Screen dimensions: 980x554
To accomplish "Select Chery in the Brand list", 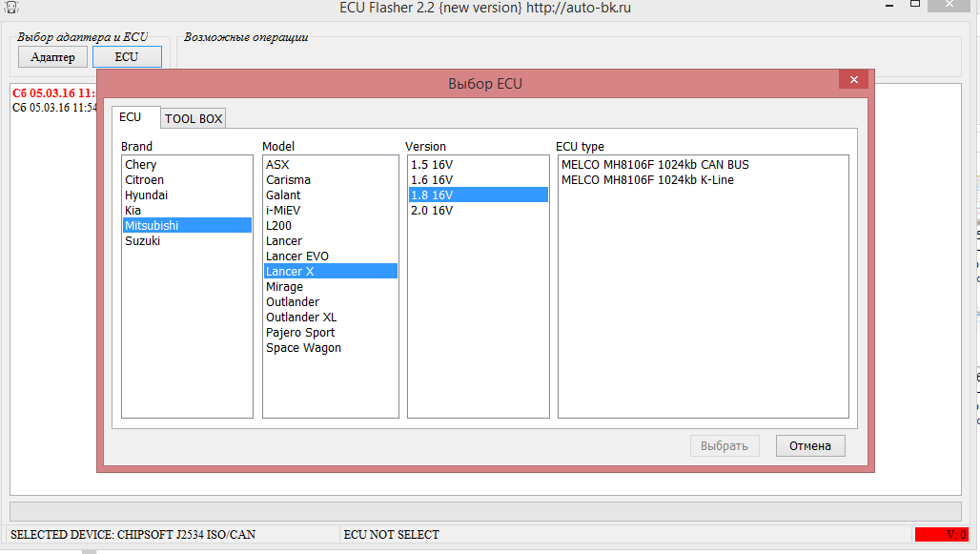I will [x=187, y=164].
